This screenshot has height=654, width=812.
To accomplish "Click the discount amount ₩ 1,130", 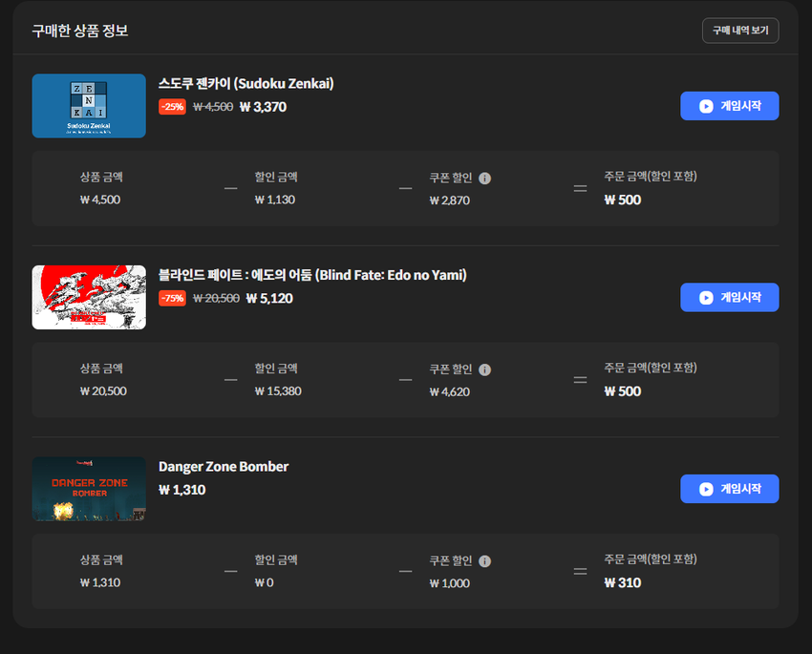I will 275,200.
